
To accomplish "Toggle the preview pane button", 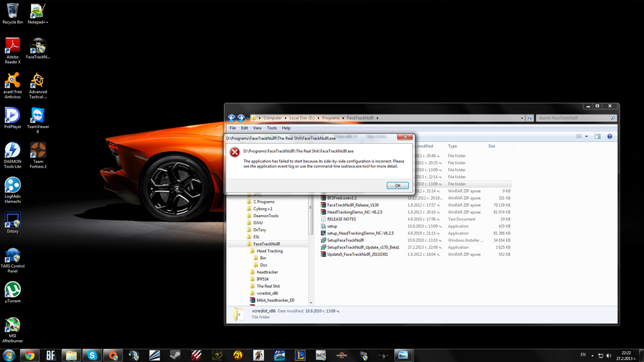I will pos(598,137).
